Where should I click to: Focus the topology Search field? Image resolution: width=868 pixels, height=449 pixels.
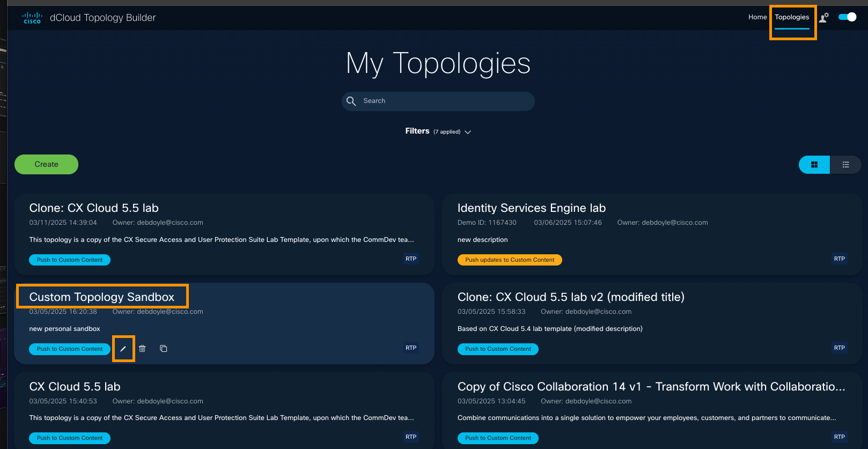(438, 101)
